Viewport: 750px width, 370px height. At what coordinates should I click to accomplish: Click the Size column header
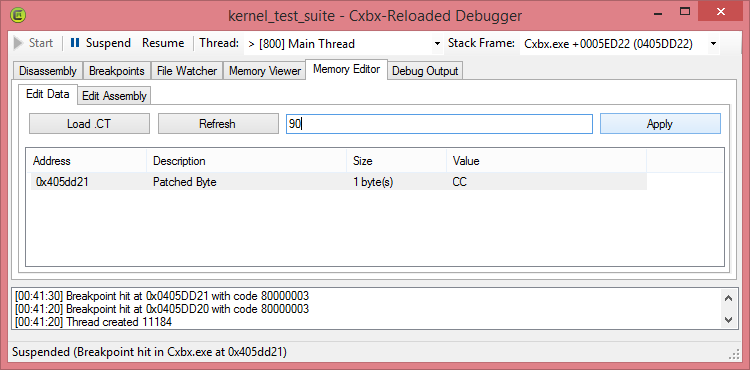[397, 161]
